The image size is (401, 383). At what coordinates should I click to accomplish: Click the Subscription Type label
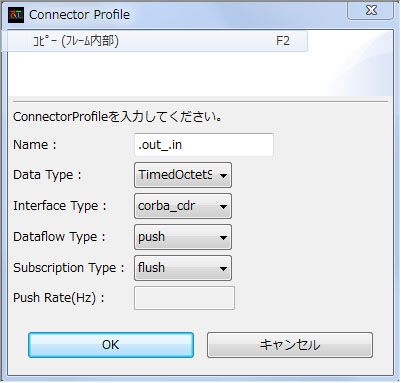pyautogui.click(x=69, y=268)
